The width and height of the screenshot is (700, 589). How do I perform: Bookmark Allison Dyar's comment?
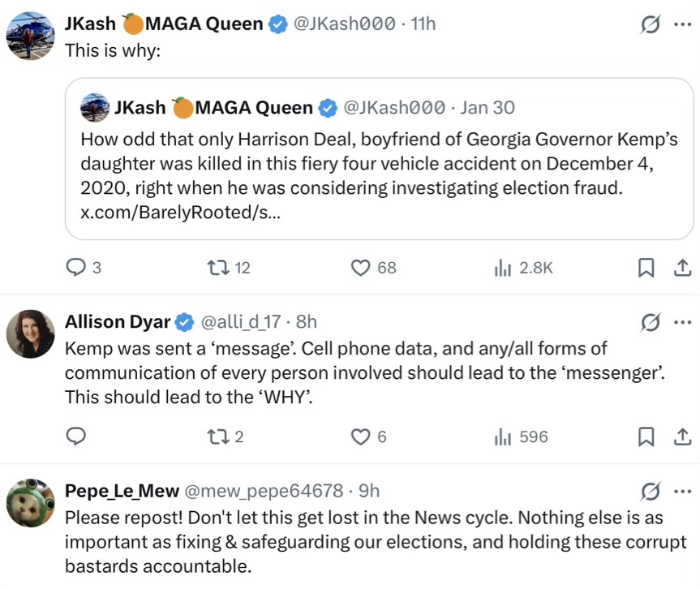646,436
